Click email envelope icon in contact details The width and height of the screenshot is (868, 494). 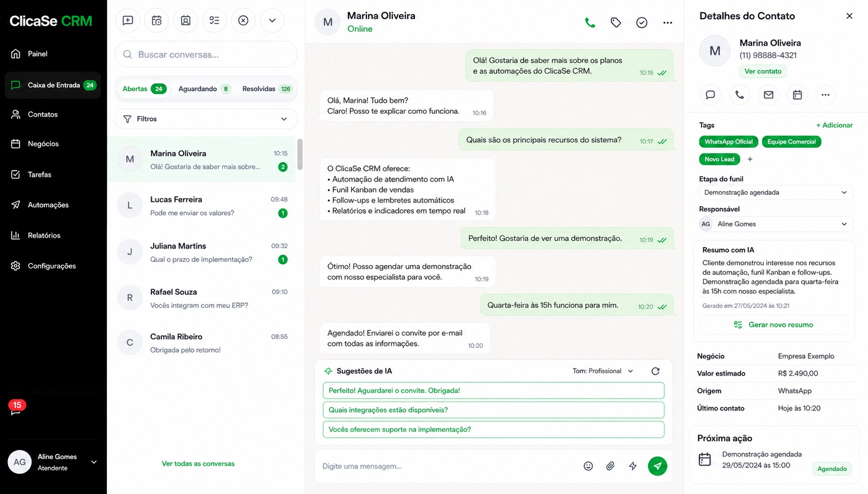[x=768, y=95]
